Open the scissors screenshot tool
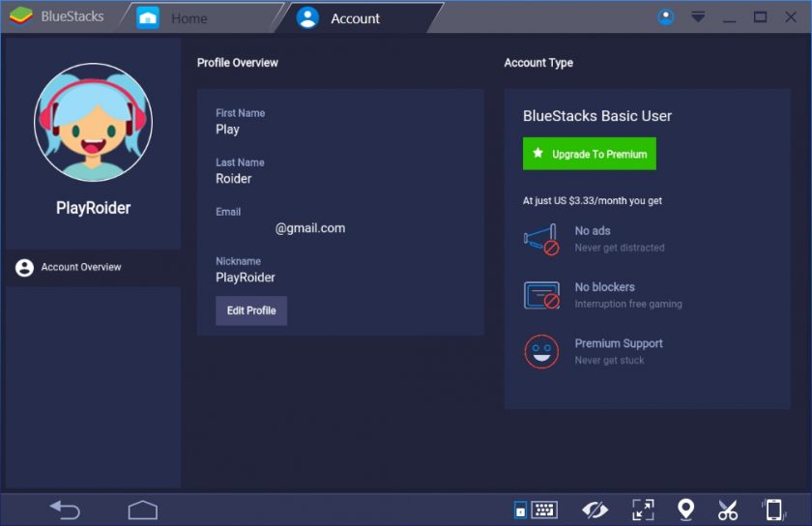This screenshot has width=812, height=526. click(728, 510)
